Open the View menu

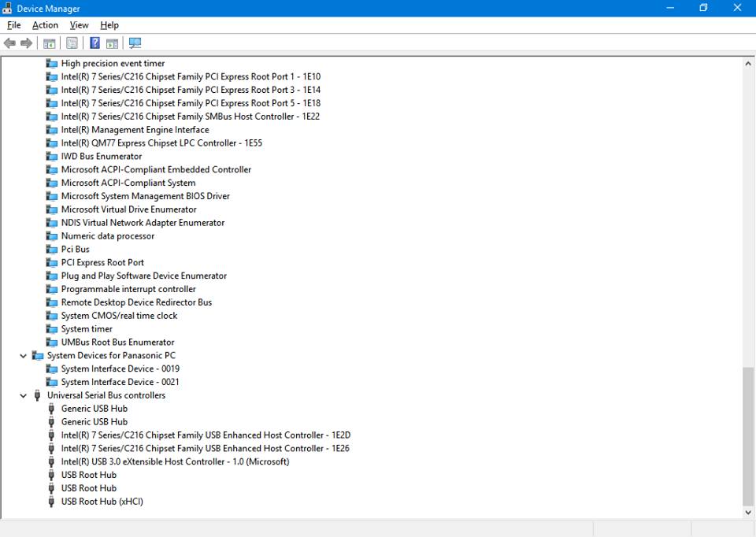click(79, 25)
